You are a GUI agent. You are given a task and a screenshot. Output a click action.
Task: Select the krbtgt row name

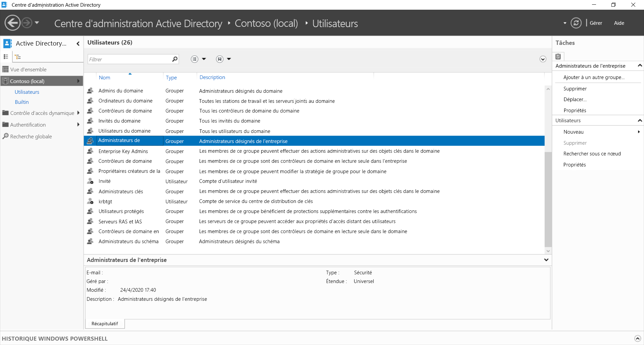click(105, 202)
